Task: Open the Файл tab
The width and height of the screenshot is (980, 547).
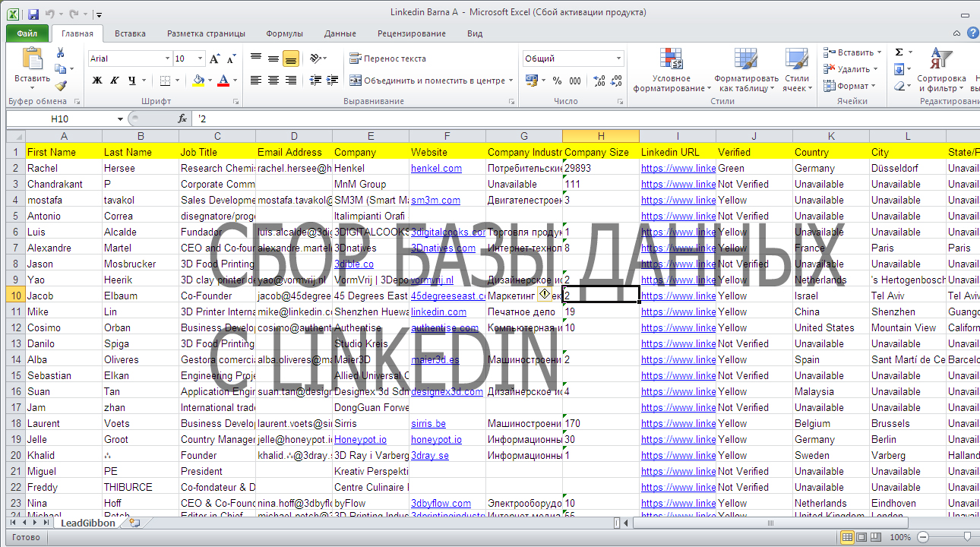Action: click(27, 33)
